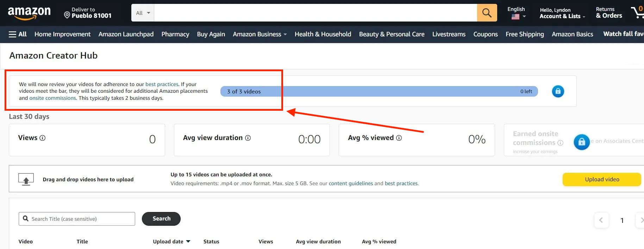Click the Last 30 days label
This screenshot has width=644, height=249.
[x=29, y=116]
